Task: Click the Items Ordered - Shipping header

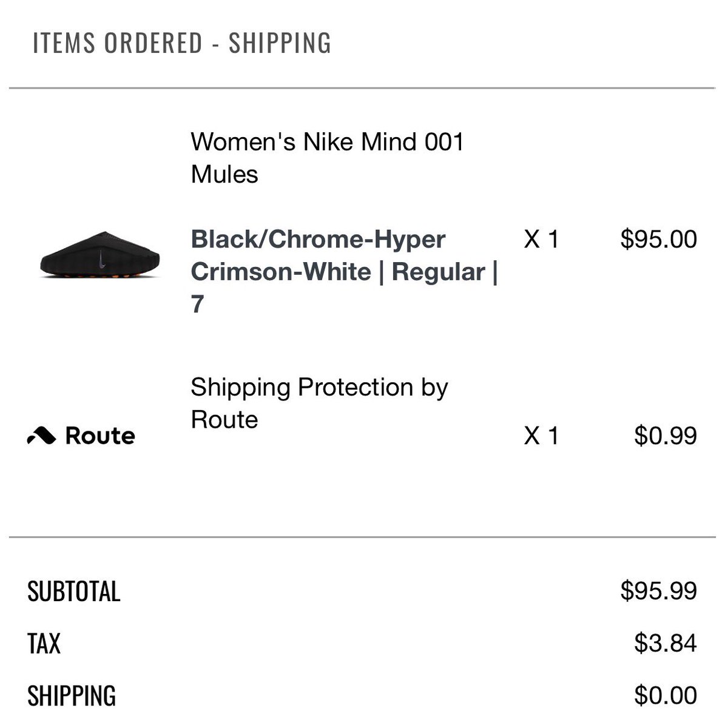Action: [x=182, y=43]
